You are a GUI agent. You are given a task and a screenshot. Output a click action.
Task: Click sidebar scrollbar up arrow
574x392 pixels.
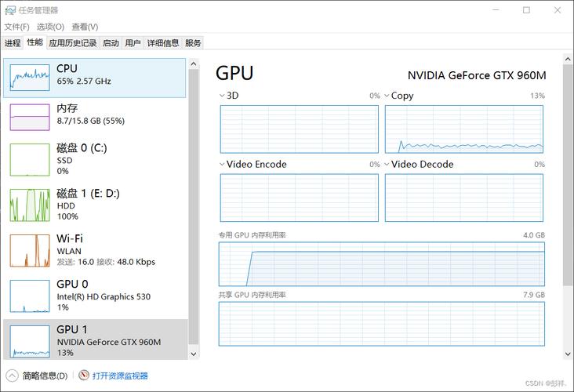coord(194,64)
